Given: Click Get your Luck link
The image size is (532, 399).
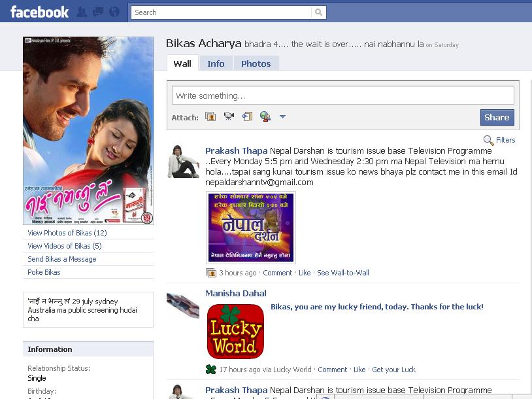Looking at the screenshot, I should [394, 370].
